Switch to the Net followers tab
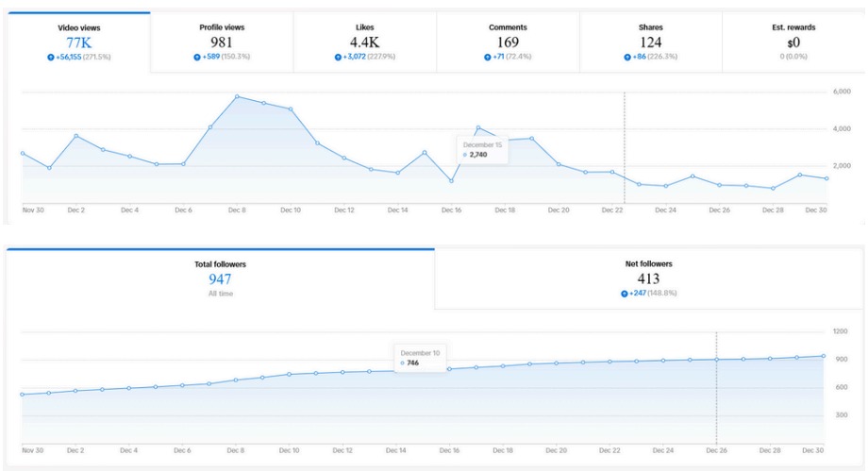Image resolution: width=868 pixels, height=471 pixels. pyautogui.click(x=648, y=278)
